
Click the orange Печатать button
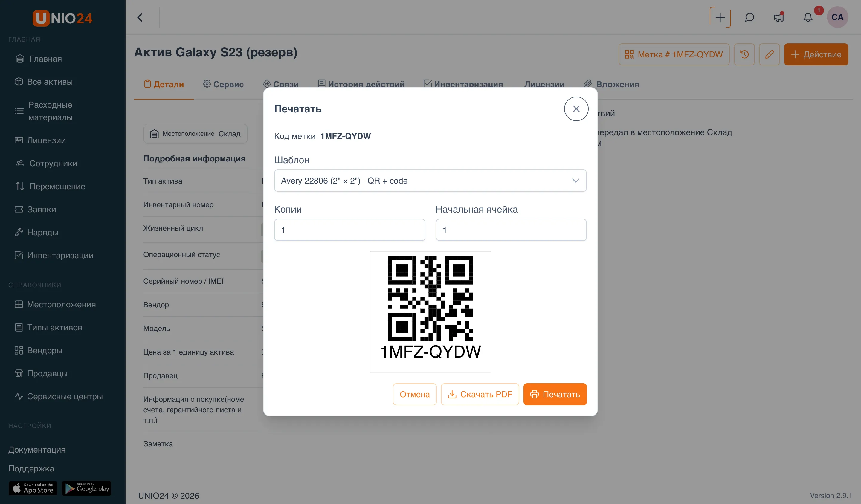[555, 394]
